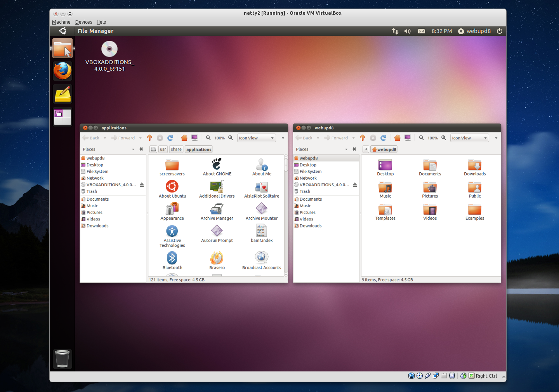This screenshot has height=392, width=559.
Task: Open Templates folder in webupd8 window
Action: pyautogui.click(x=385, y=212)
